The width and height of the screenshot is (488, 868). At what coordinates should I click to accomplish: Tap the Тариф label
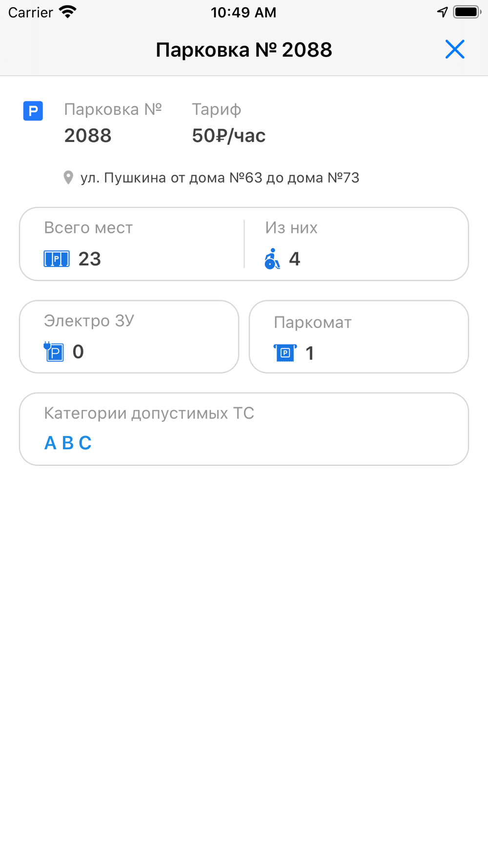217,110
